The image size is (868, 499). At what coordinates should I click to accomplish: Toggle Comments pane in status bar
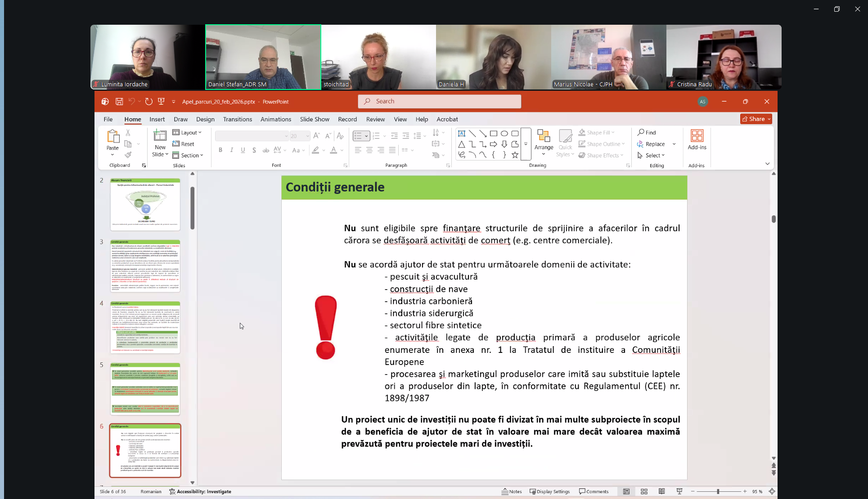click(594, 491)
